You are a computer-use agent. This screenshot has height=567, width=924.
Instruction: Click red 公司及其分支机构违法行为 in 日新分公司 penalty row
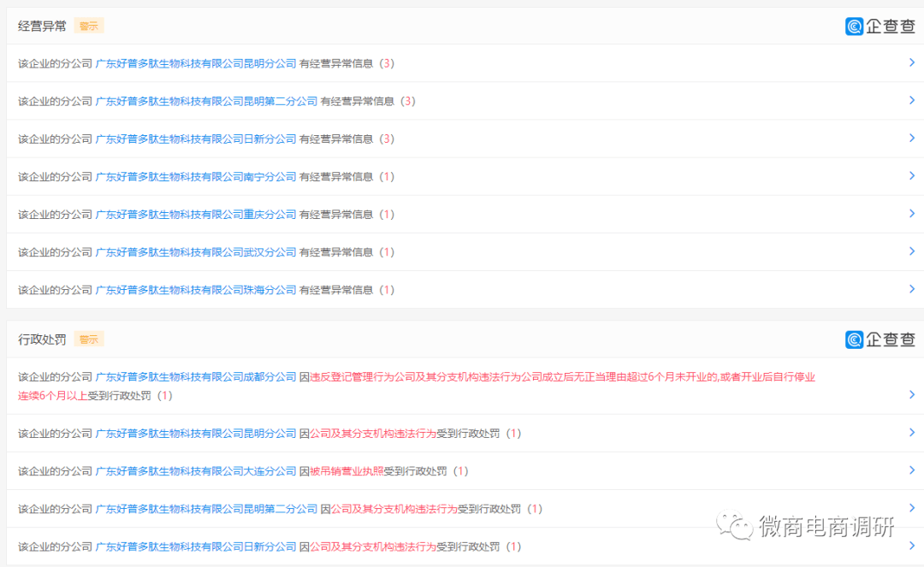(373, 546)
